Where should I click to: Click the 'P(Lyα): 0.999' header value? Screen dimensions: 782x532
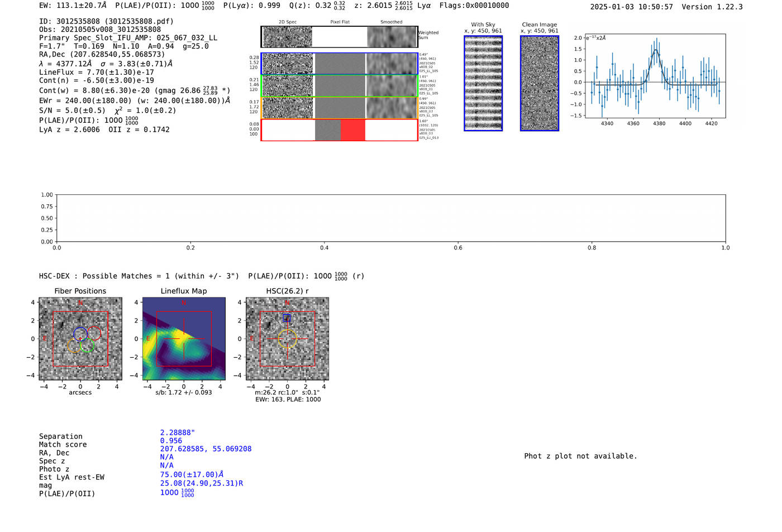pos(252,6)
